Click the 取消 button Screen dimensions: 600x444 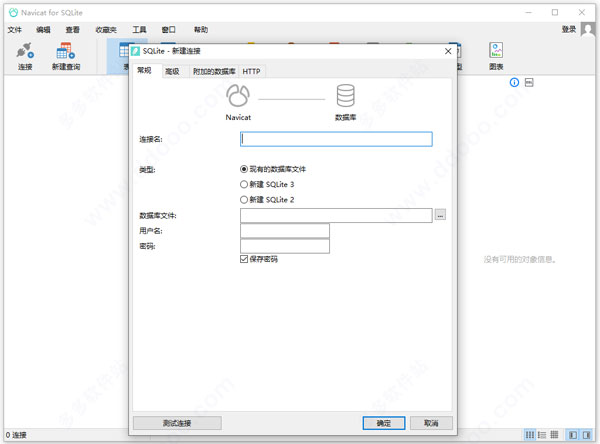pyautogui.click(x=431, y=423)
